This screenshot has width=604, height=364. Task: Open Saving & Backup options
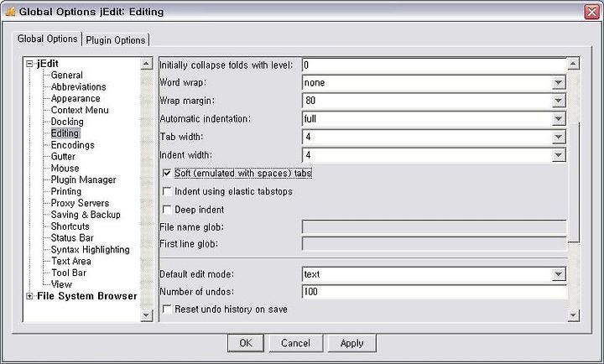pos(86,214)
